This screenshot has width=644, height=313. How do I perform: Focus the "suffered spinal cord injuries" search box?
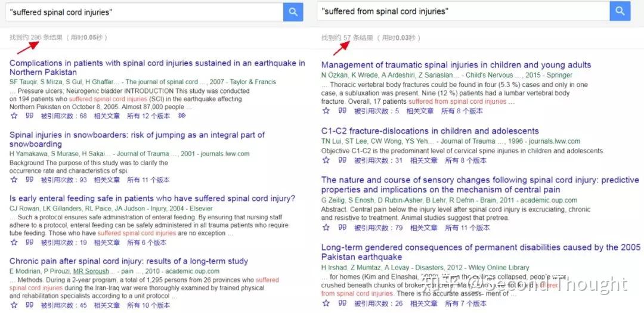tap(144, 12)
